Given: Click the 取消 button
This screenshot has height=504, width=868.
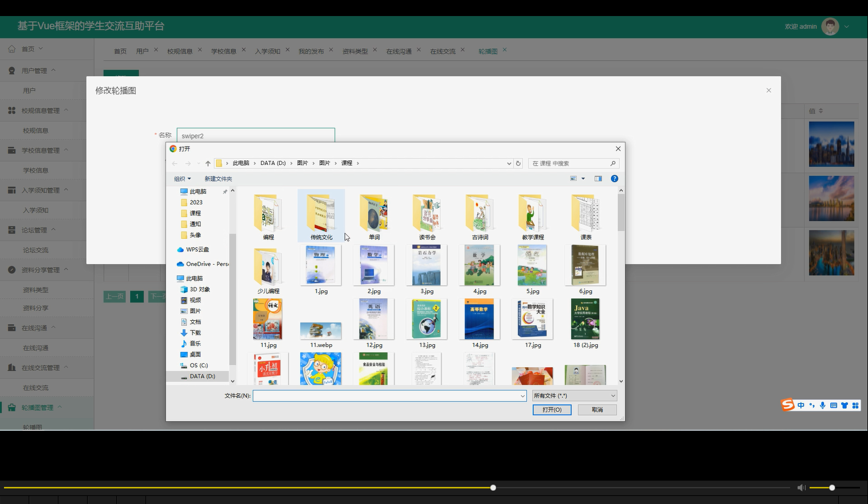Looking at the screenshot, I should point(597,409).
